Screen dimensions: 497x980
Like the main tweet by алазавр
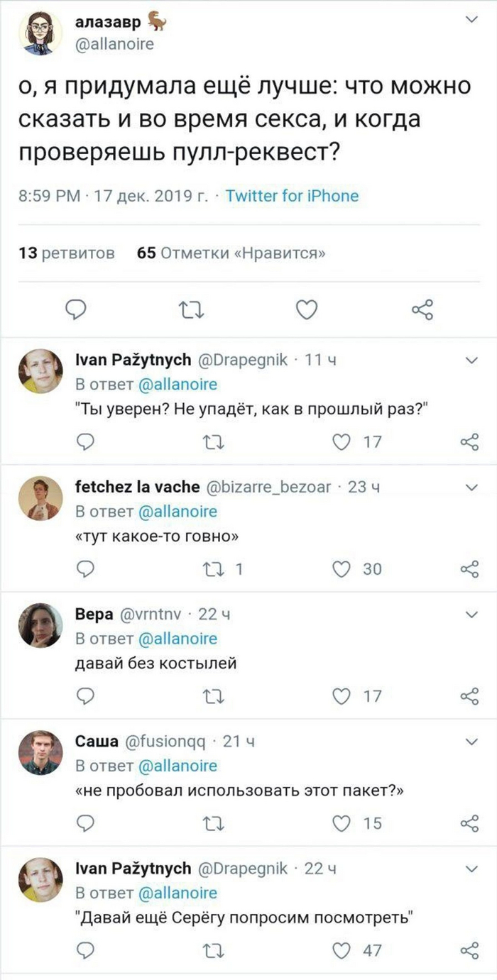tap(307, 309)
